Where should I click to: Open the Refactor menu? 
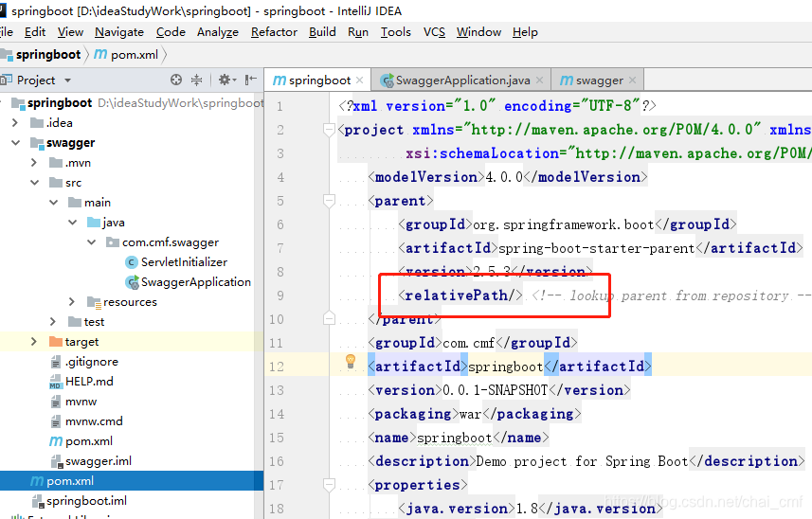pos(274,32)
